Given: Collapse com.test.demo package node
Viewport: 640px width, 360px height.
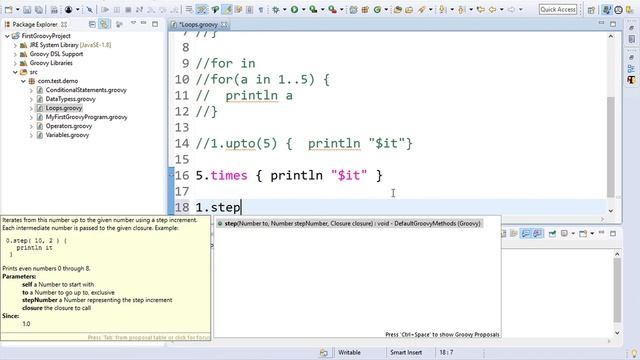Looking at the screenshot, I should (24, 81).
